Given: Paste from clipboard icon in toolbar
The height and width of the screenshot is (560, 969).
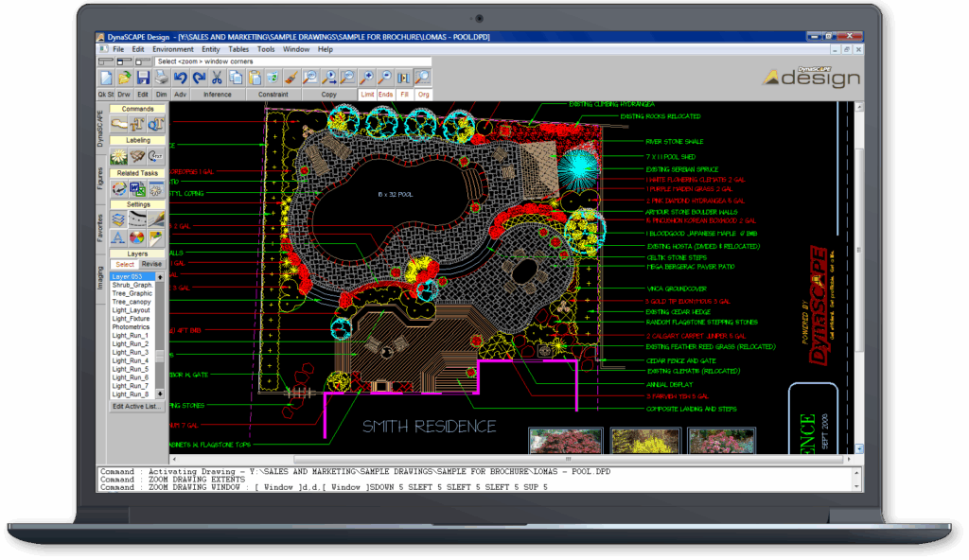Looking at the screenshot, I should 255,78.
